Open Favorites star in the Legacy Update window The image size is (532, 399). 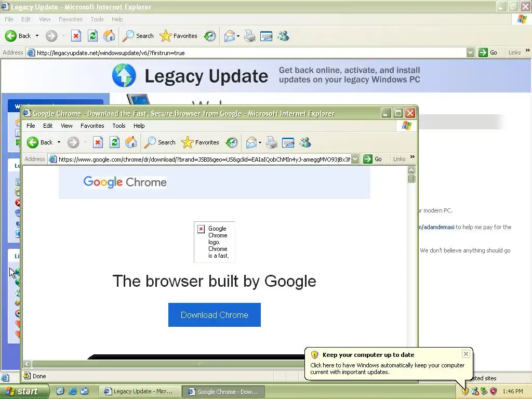(x=179, y=36)
